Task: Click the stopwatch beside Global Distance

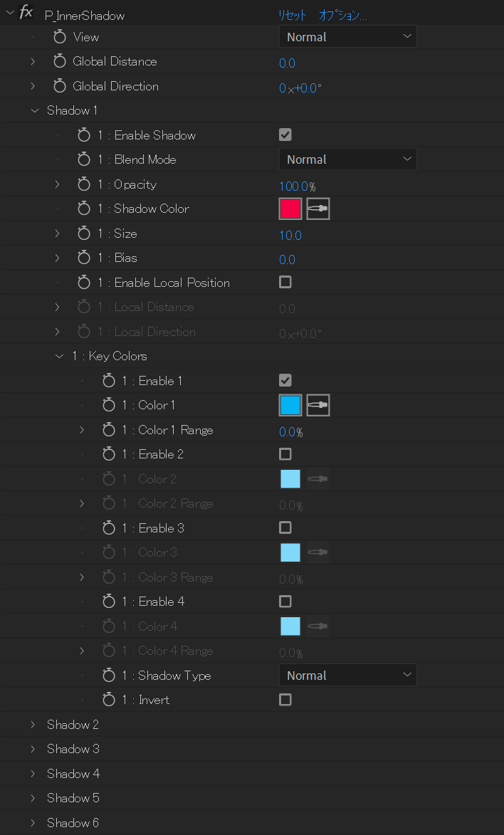Action: (x=60, y=62)
